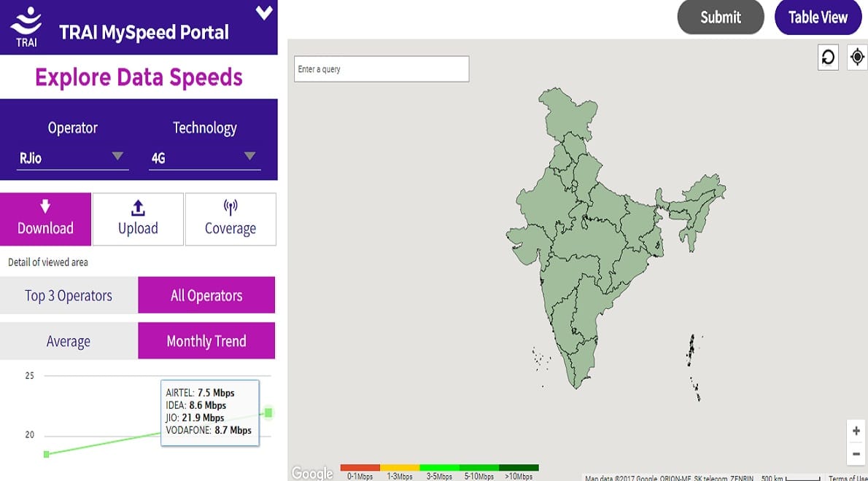Zoom in the map with plus button
868x481 pixels.
[856, 431]
